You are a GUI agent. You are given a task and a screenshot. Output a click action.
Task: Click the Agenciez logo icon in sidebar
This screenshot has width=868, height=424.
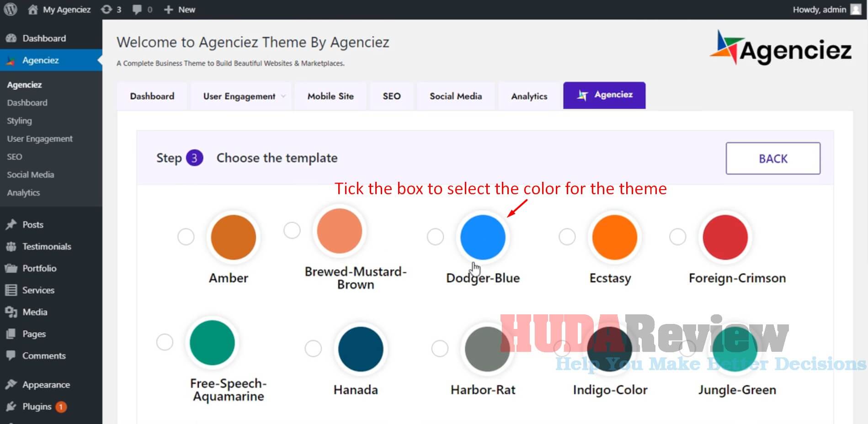tap(11, 60)
